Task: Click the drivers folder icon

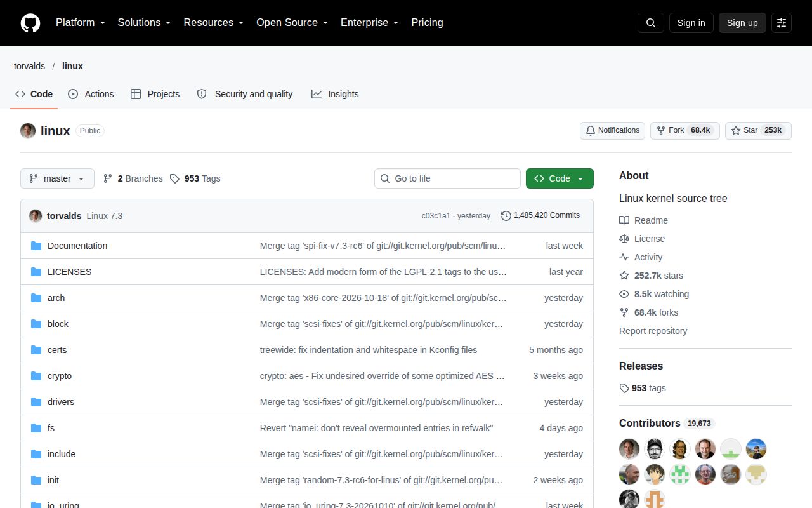Action: 36,402
